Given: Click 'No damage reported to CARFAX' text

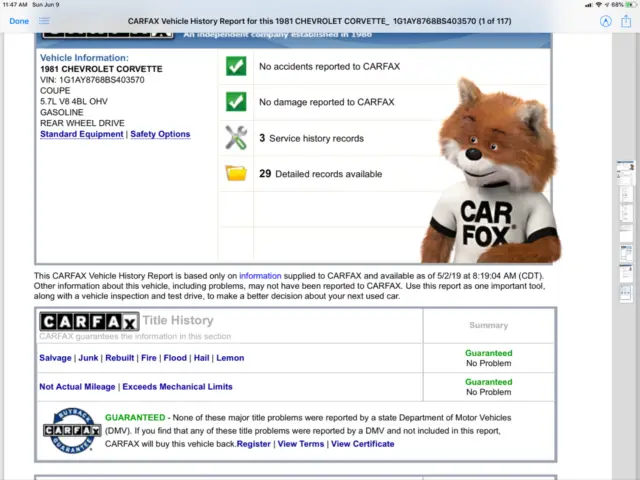Looking at the screenshot, I should (327, 102).
